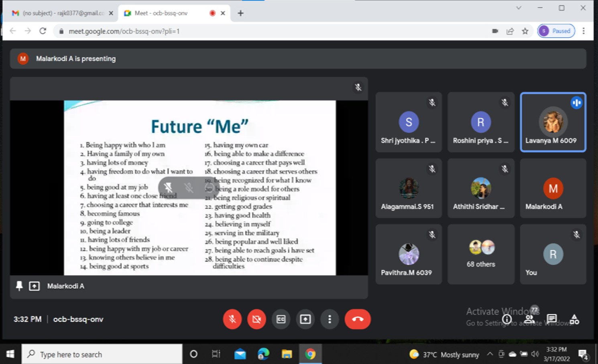Toggle the red camera off button
598x364 pixels.
256,319
